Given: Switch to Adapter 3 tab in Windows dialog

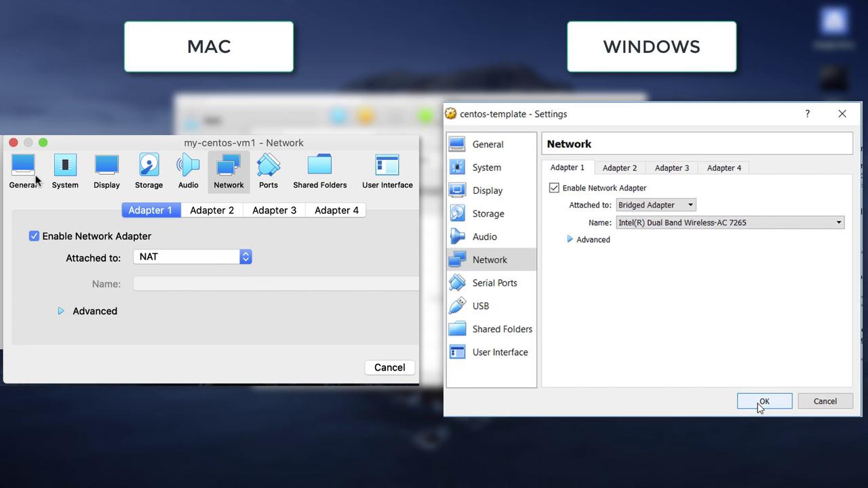Looking at the screenshot, I should [671, 168].
